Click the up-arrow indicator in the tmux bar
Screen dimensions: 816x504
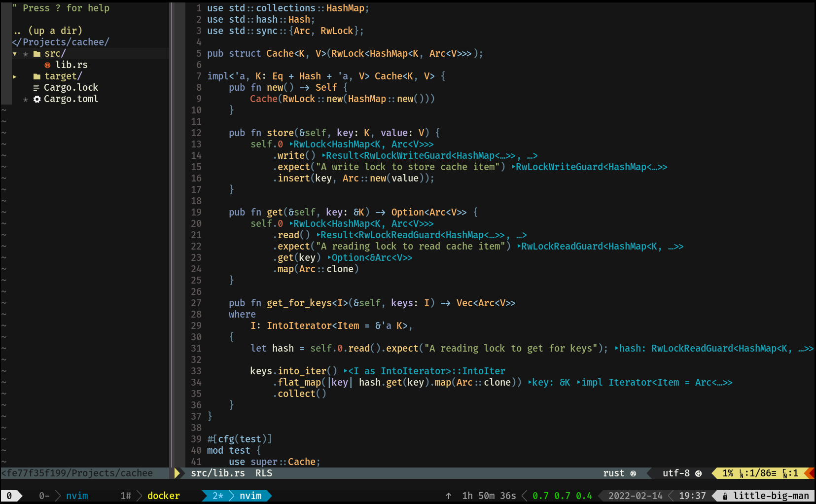[448, 496]
